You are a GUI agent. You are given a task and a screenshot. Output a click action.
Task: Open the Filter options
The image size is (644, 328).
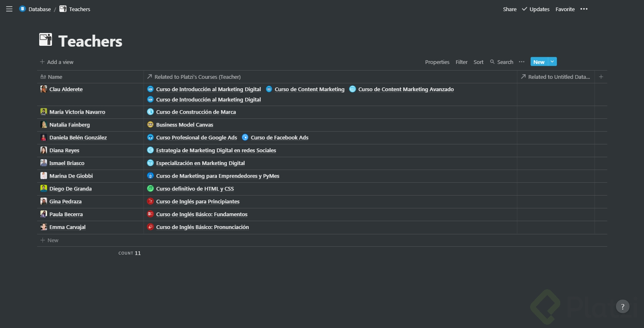[461, 62]
